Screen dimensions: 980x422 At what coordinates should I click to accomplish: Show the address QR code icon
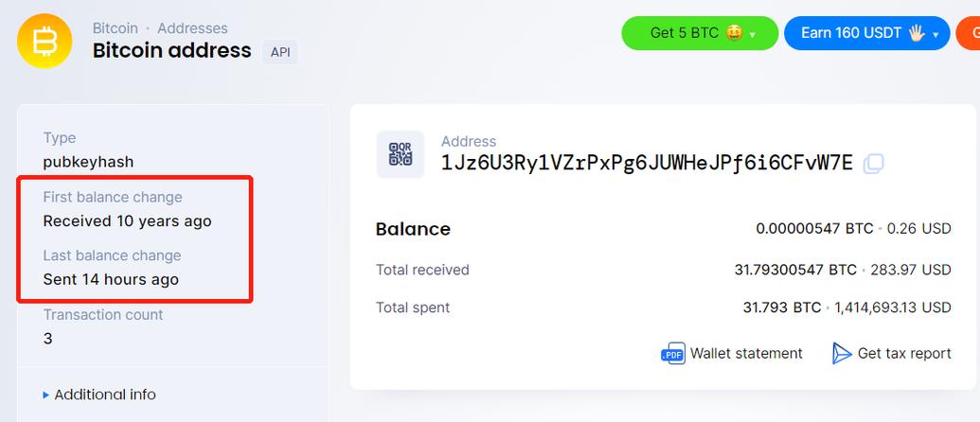pos(401,154)
